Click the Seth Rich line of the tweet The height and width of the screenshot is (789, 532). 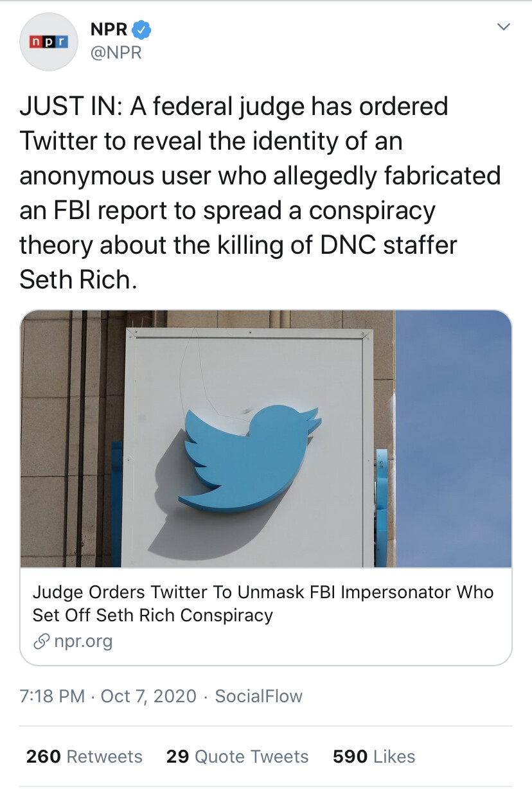tap(78, 279)
